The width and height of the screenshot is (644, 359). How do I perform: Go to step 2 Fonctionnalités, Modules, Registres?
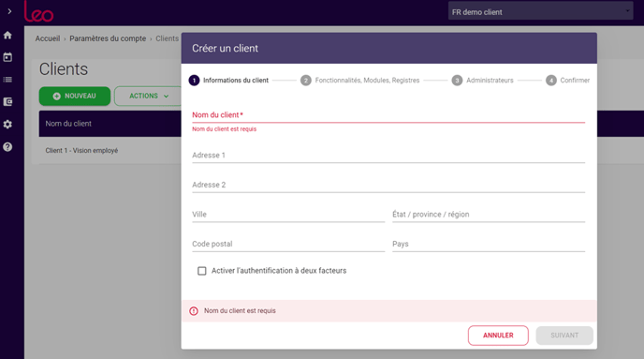tap(359, 81)
